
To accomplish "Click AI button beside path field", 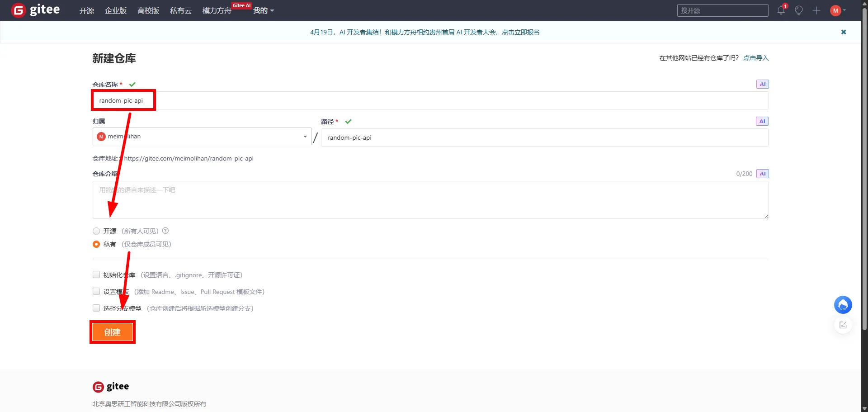I will (x=762, y=121).
